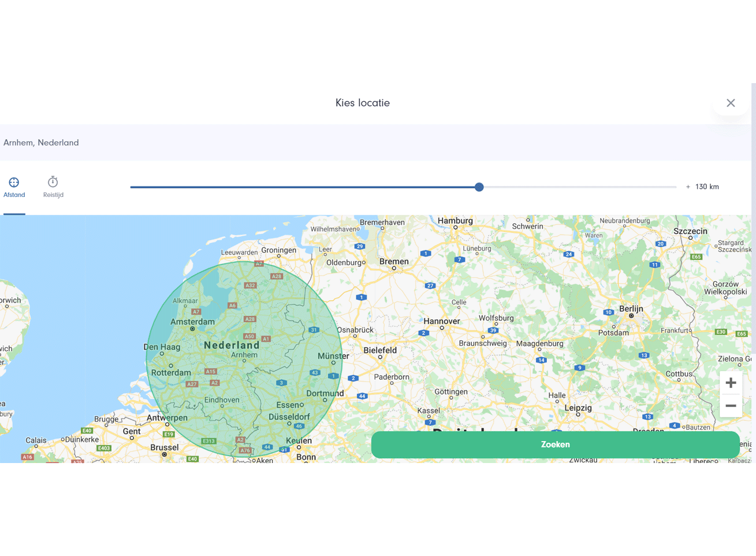Click the 130 km distance label
Screen dimensions: 756x556
click(706, 187)
